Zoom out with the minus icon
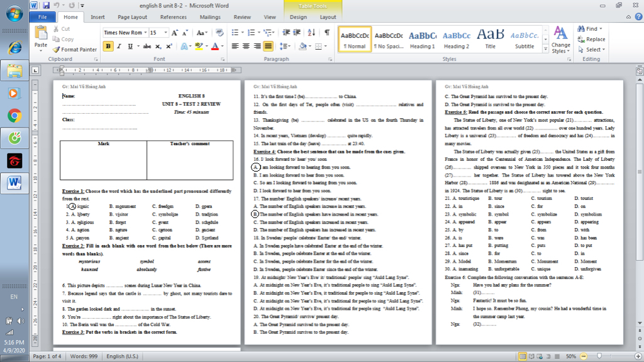 coord(583,356)
